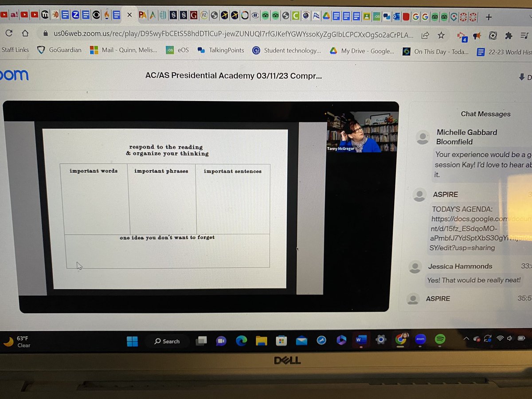This screenshot has height=399, width=532.
Task: Switch to the Google Drive tab
Action: (326, 16)
